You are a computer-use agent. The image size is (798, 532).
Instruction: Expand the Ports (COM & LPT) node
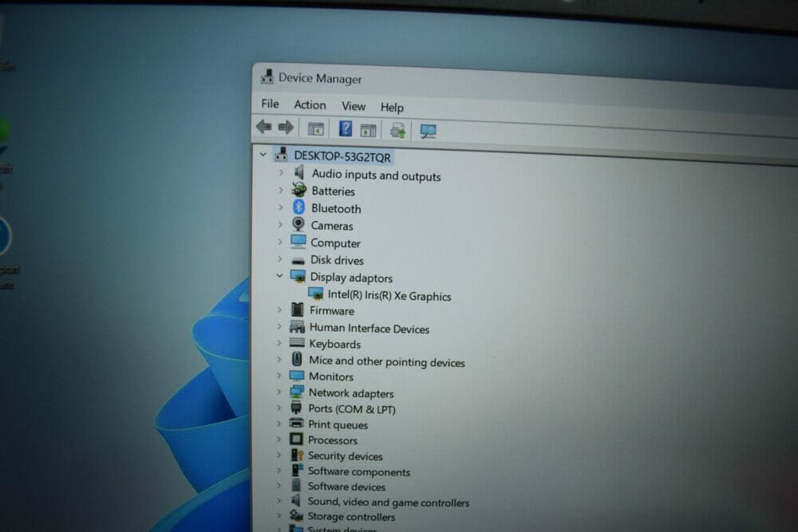coord(279,408)
